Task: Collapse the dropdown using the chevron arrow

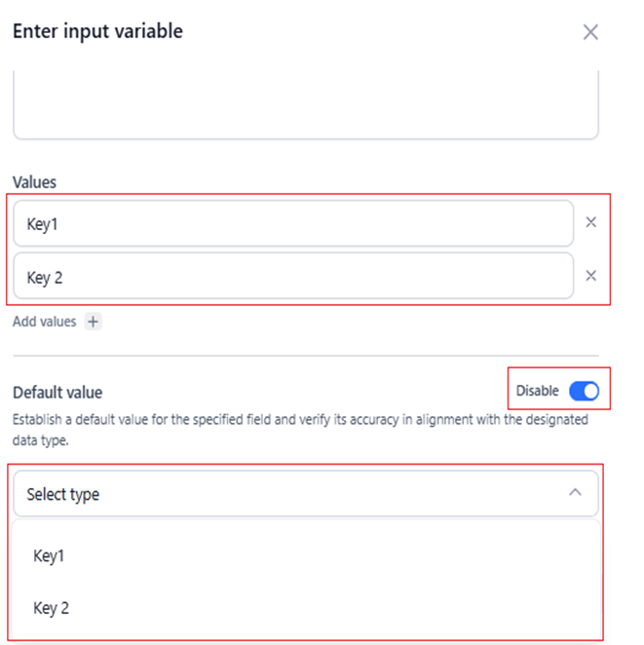Action: tap(575, 493)
